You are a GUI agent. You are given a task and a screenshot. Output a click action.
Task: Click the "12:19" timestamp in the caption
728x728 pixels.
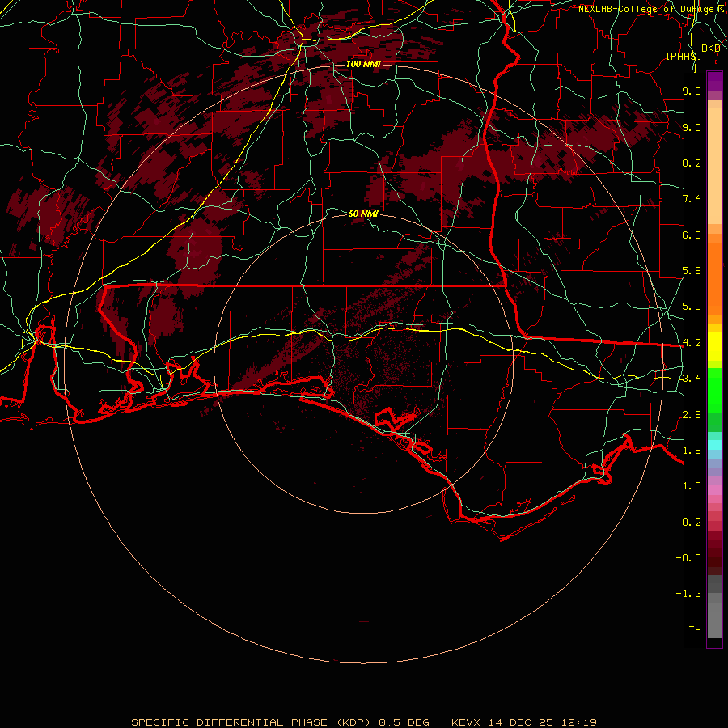pos(578,722)
